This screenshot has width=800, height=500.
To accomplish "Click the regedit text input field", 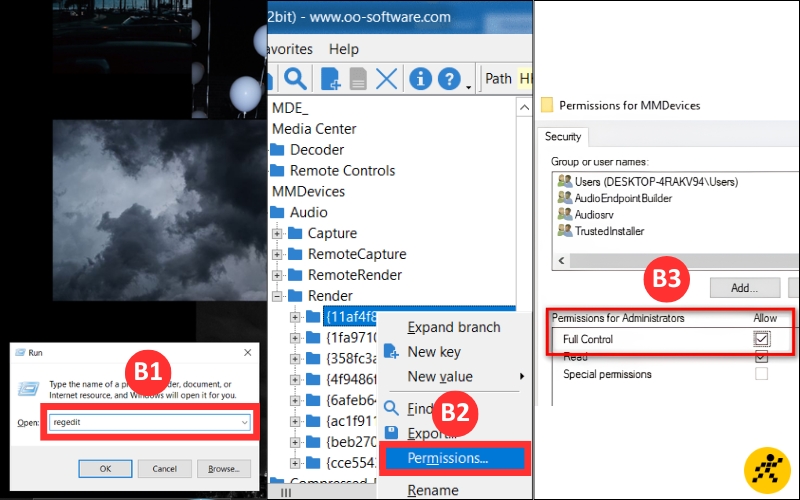I will click(x=149, y=422).
